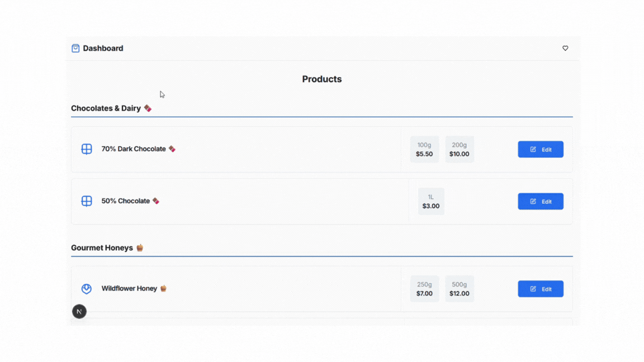Click the Wildflower Honey product icon

pos(87,288)
